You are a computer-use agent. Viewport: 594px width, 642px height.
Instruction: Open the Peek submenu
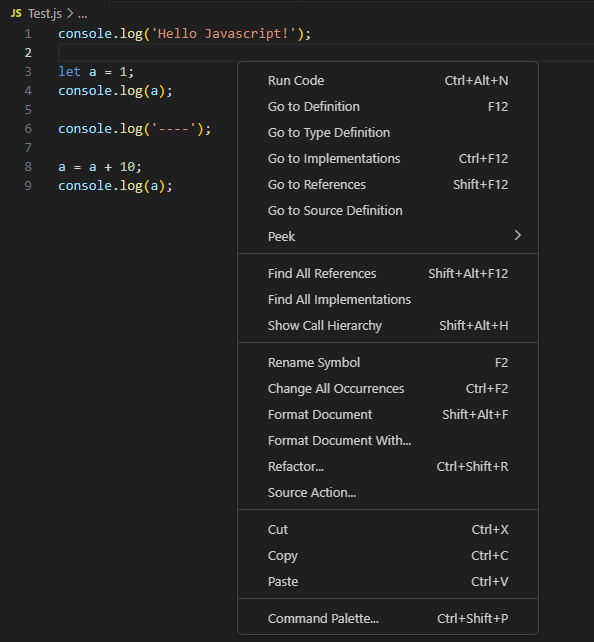[388, 236]
